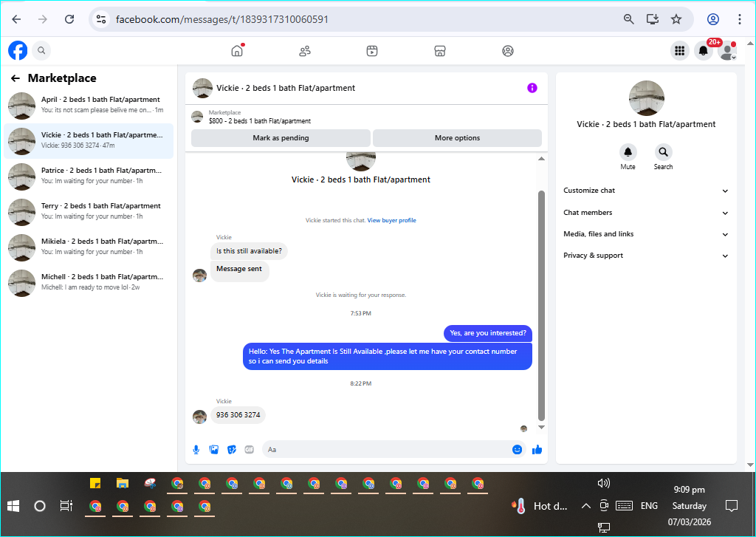Open the emoji picker smiley icon

(518, 450)
